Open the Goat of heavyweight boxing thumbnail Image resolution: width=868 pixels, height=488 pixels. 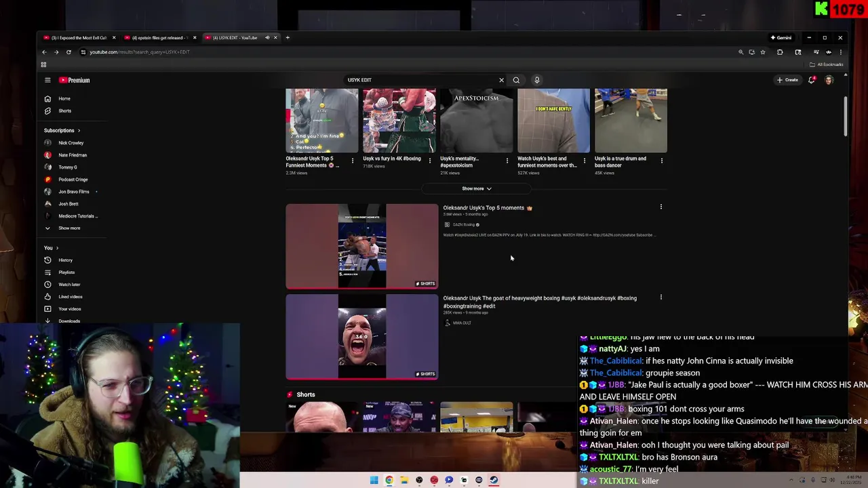point(362,336)
